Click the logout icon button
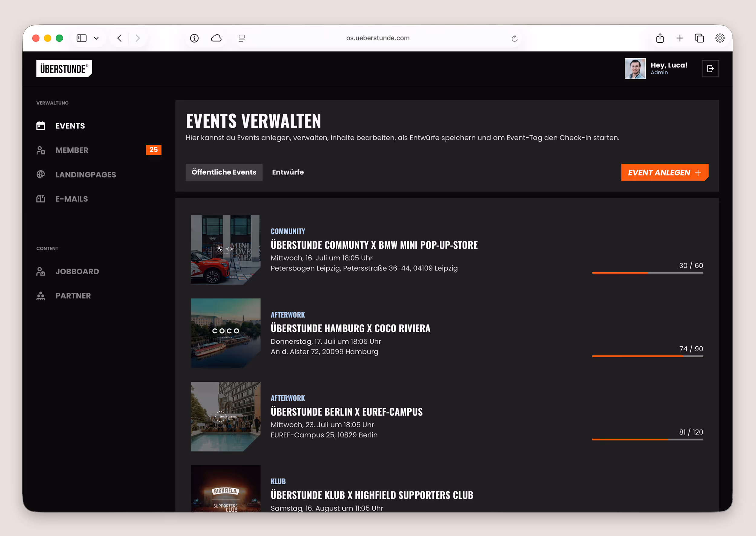This screenshot has width=756, height=536. coord(710,69)
